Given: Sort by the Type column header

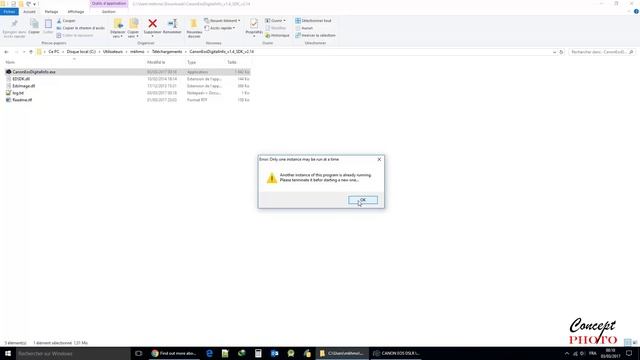Looking at the screenshot, I should coord(191,62).
